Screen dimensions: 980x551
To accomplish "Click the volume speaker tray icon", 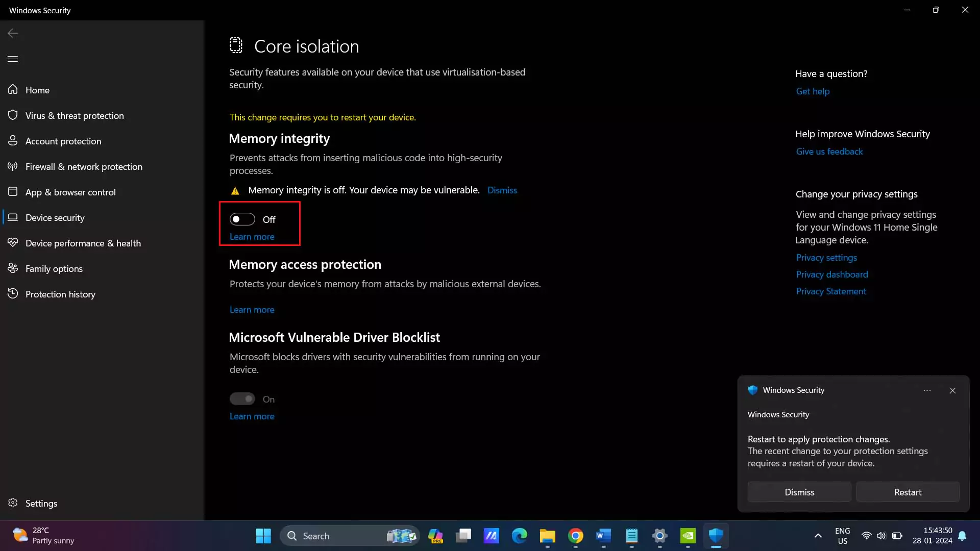I will (881, 536).
